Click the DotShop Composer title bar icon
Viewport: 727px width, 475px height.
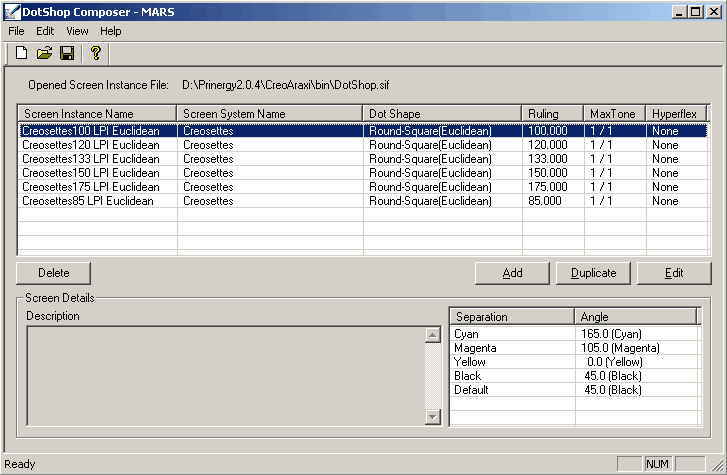tap(12, 11)
